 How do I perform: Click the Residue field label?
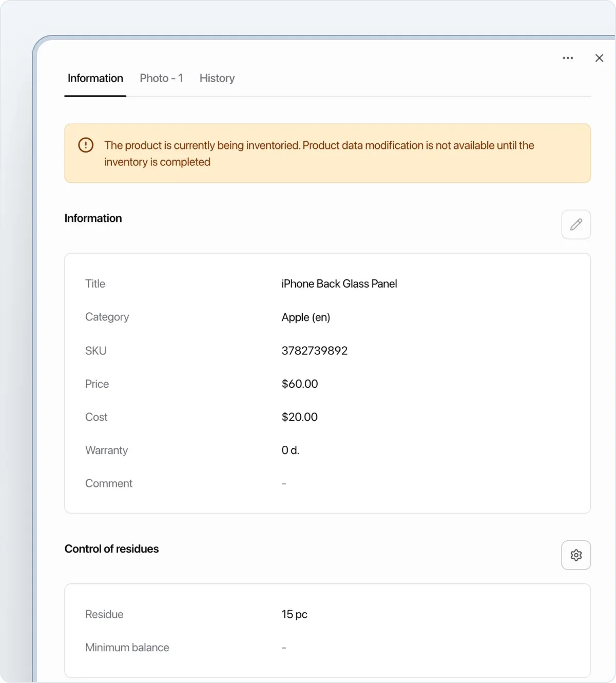[x=104, y=614]
